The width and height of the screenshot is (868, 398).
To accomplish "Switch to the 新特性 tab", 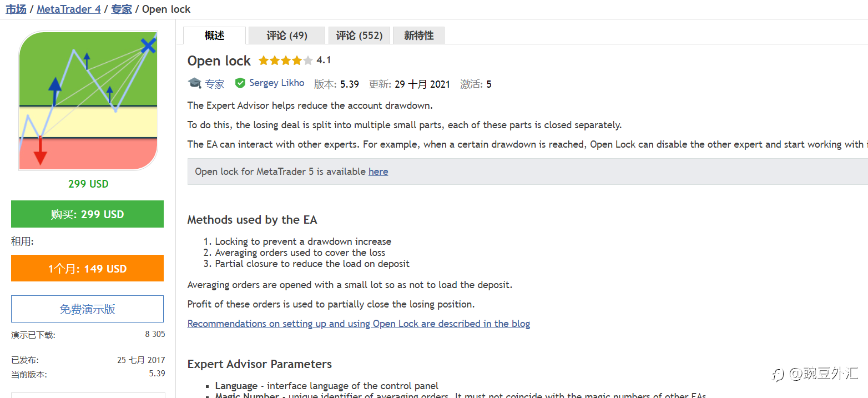I will click(418, 36).
